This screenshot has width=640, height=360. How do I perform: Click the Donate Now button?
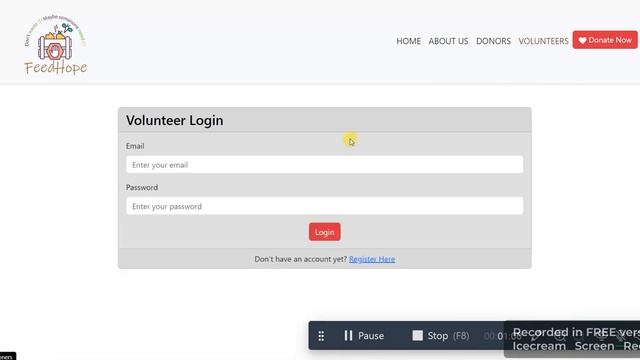pos(605,40)
